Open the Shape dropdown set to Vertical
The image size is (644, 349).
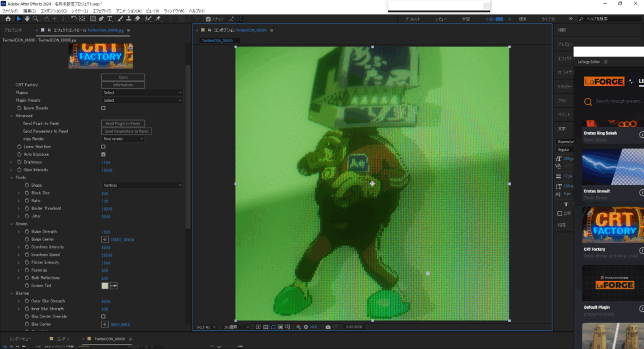click(x=142, y=186)
